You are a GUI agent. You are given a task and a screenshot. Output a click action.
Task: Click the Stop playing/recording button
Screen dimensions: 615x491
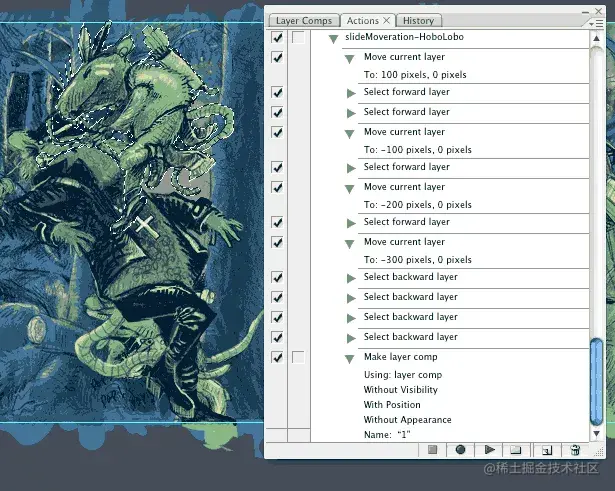click(x=432, y=449)
